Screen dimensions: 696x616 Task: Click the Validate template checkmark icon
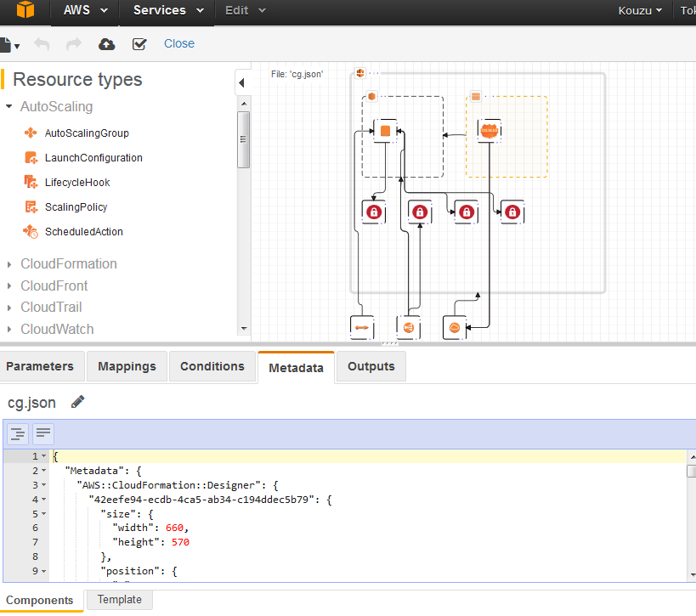click(x=139, y=44)
